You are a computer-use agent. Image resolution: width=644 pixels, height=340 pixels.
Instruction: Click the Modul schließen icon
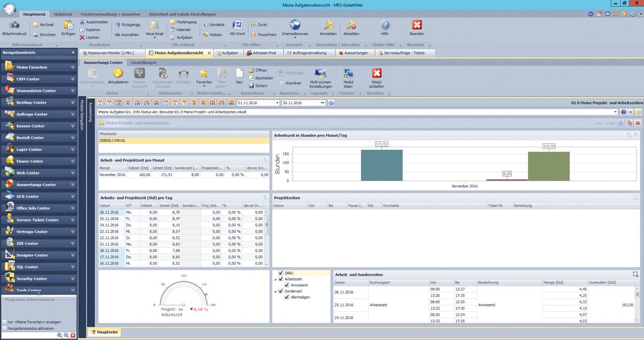click(376, 74)
